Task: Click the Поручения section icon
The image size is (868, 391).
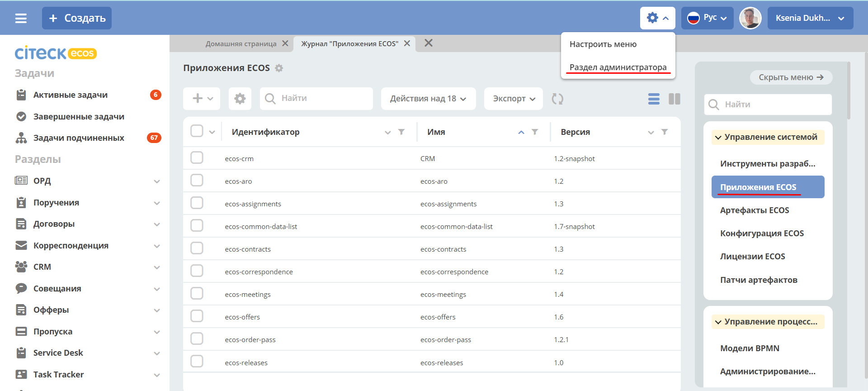Action: click(21, 202)
